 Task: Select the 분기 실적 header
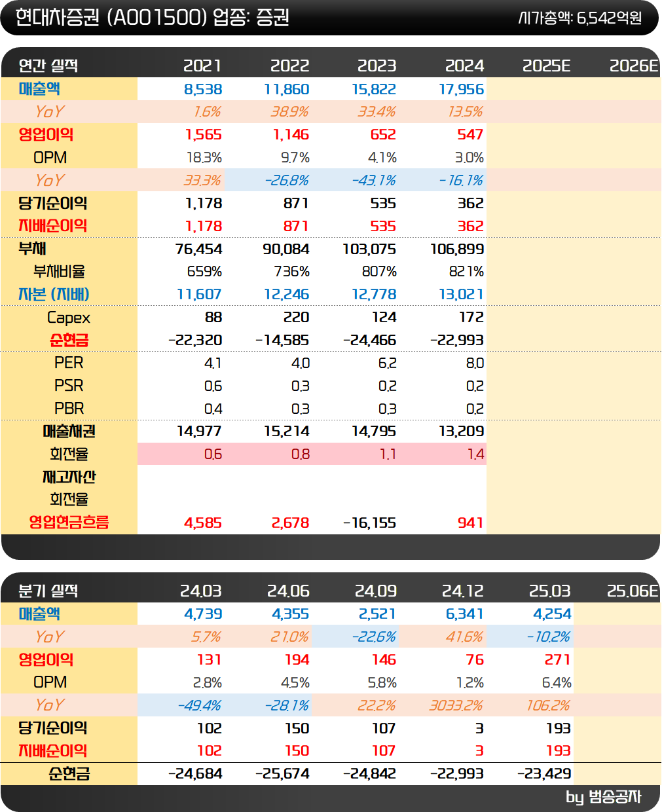click(48, 591)
